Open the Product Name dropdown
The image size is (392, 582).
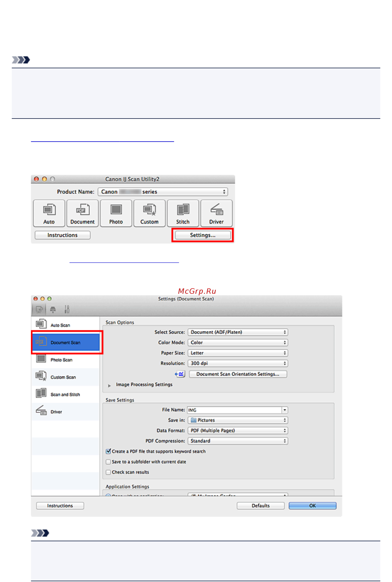163,192
